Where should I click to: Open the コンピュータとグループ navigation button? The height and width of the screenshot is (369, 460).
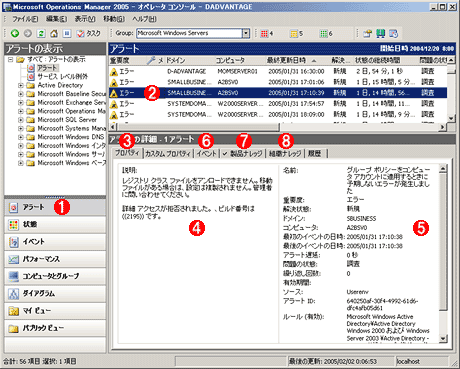click(55, 276)
